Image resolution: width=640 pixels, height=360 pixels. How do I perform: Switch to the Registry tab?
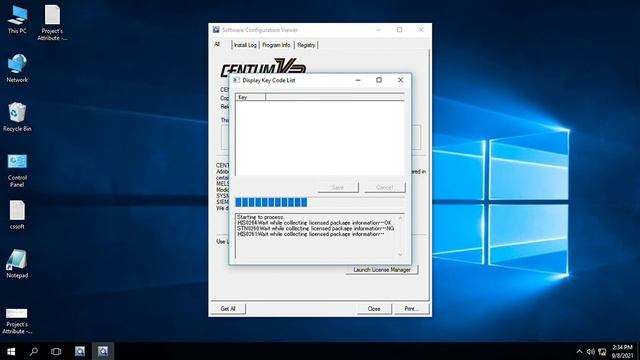[x=306, y=45]
